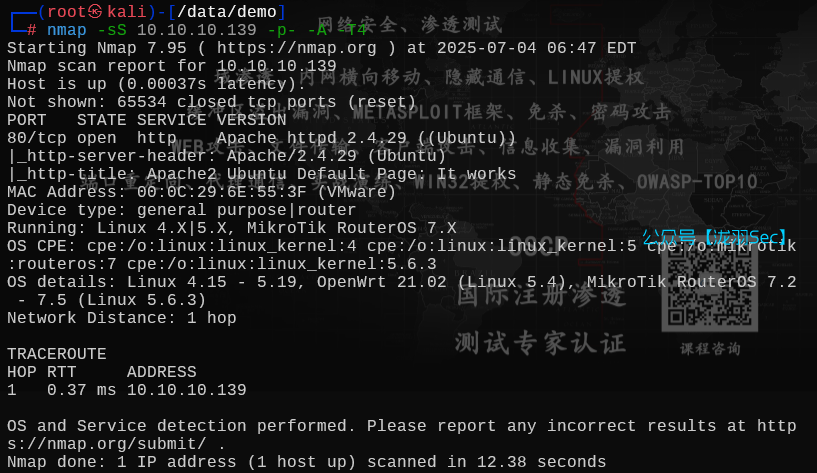Click the "公众号【泷羽Sec】" text above the QR code
Image resolution: width=817 pixels, height=473 pixels.
(x=715, y=237)
